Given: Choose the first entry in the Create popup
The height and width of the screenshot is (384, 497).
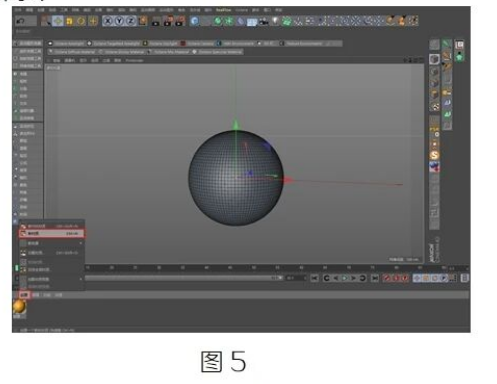Looking at the screenshot, I should tap(52, 226).
